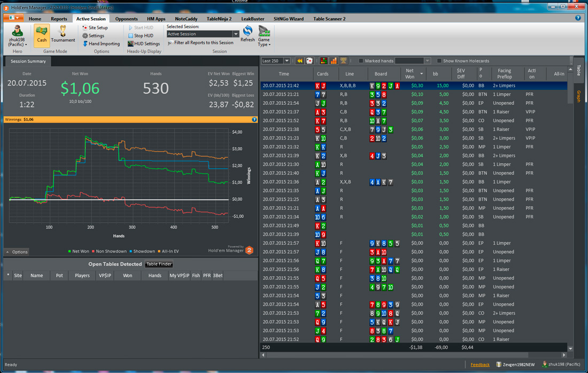The image size is (588, 373).
Task: Open Site Setup from the Options group
Action: coord(95,28)
